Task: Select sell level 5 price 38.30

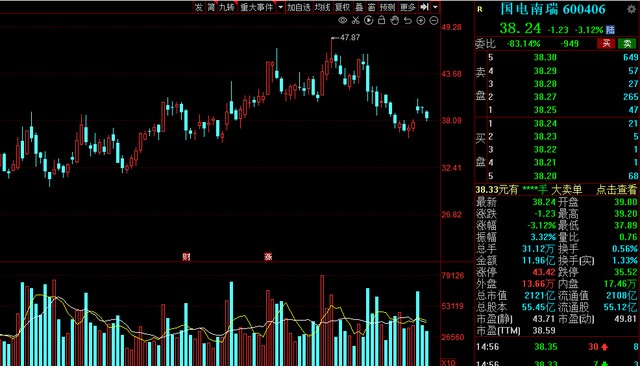Action: click(x=545, y=57)
